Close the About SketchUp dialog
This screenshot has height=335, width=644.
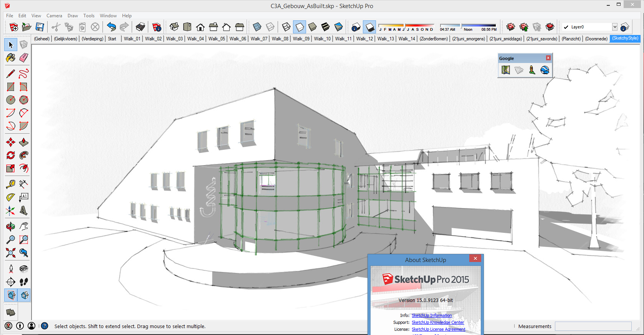475,259
